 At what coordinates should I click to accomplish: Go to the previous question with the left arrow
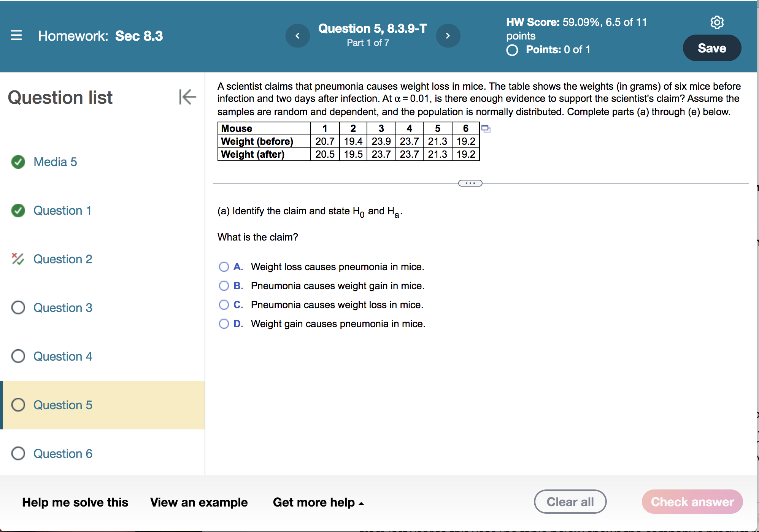pyautogui.click(x=297, y=35)
